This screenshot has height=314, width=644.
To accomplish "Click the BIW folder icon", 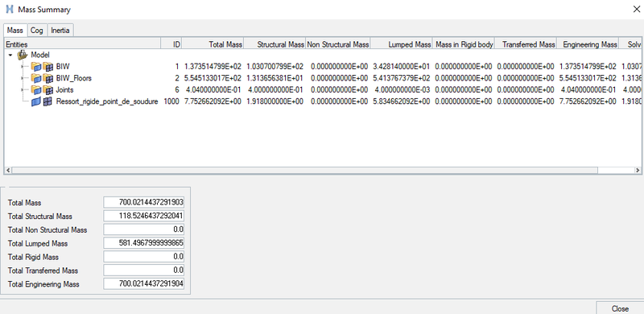I will (36, 67).
